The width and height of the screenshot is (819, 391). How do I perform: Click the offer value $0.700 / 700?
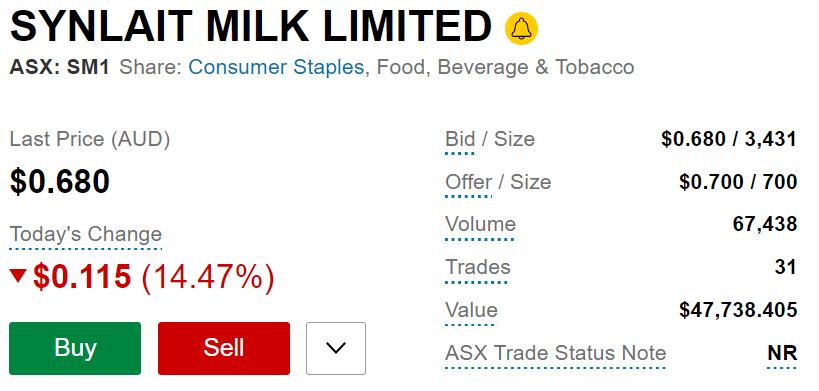click(738, 182)
